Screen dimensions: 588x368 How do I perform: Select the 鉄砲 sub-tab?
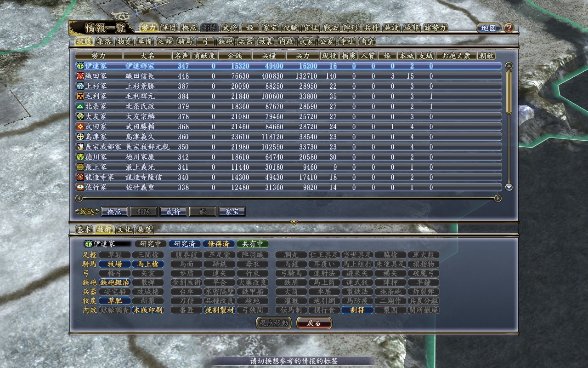(x=226, y=41)
